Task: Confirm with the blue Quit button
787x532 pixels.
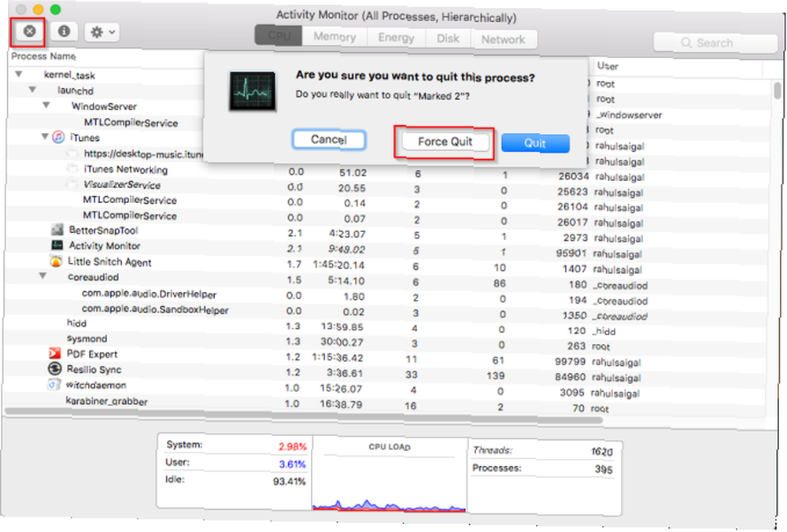Action: (535, 143)
